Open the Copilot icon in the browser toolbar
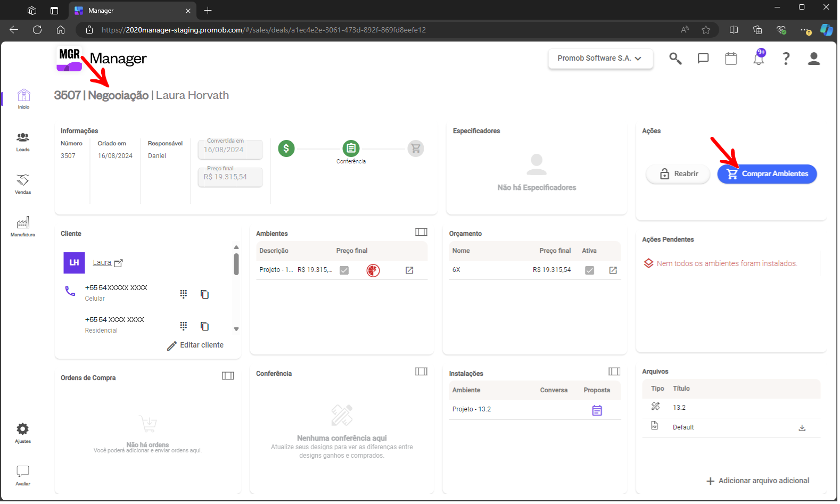This screenshot has height=504, width=840. (x=827, y=30)
